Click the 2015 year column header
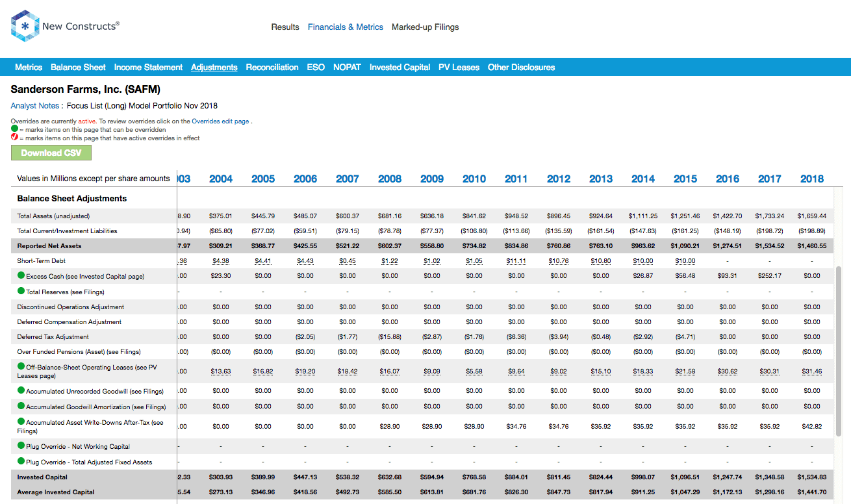851x504 pixels. pos(685,179)
